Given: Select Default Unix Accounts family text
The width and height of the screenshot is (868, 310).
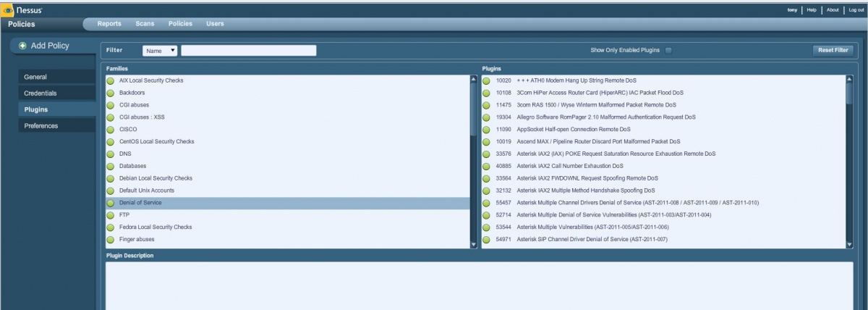Looking at the screenshot, I should (x=147, y=191).
